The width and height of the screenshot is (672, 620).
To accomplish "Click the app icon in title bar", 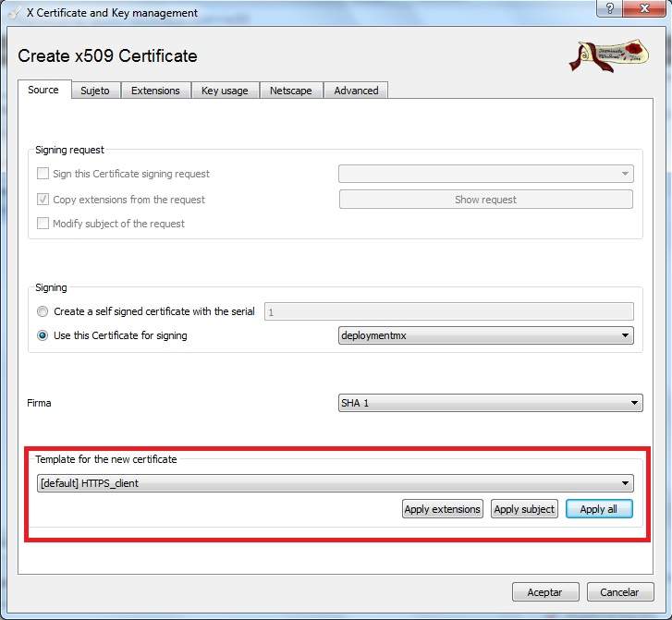I will coord(13,12).
